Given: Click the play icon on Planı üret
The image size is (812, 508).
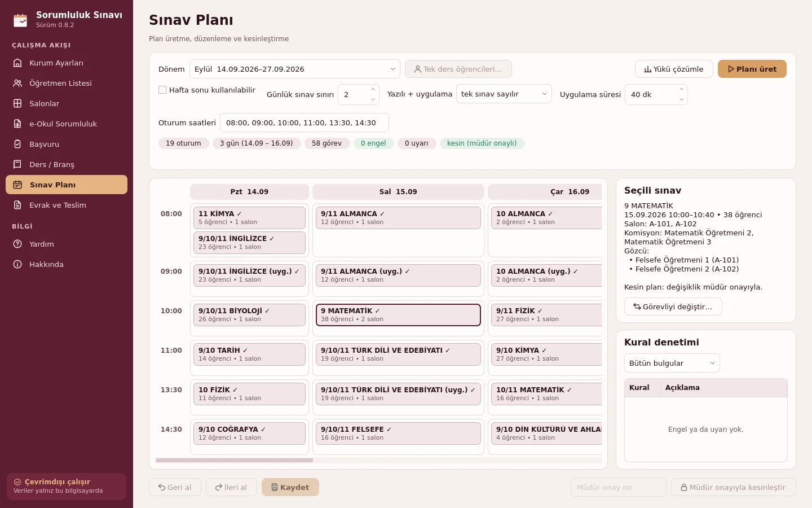Looking at the screenshot, I should [x=731, y=69].
